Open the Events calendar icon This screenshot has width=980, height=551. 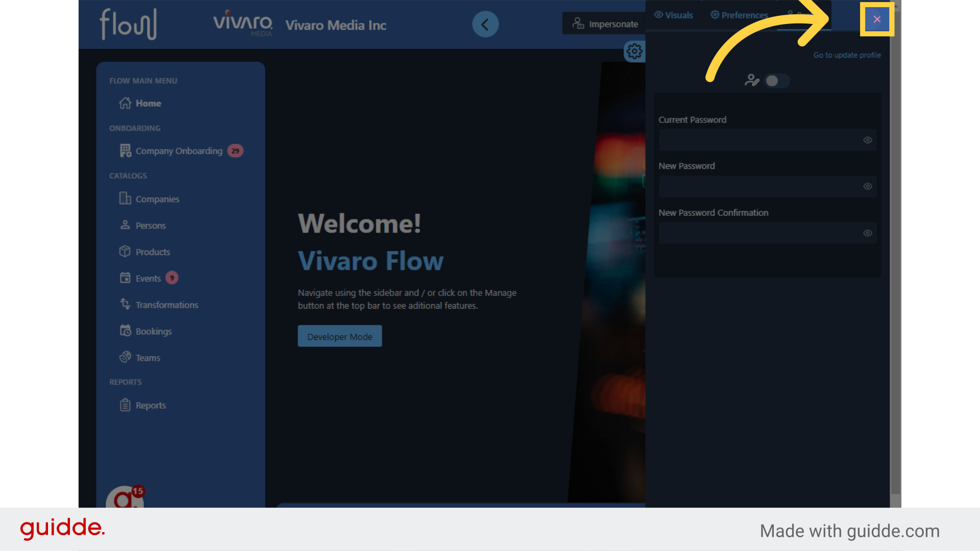coord(125,278)
